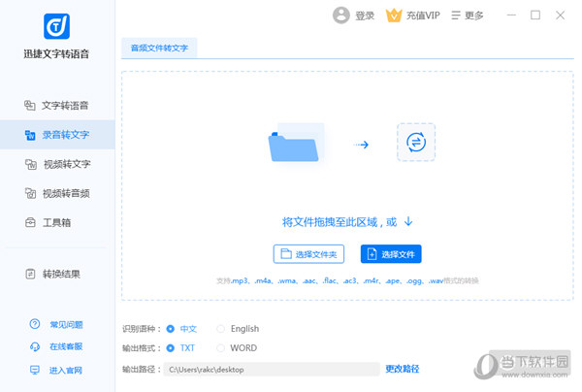Click the 选择文件夹 button

point(308,254)
